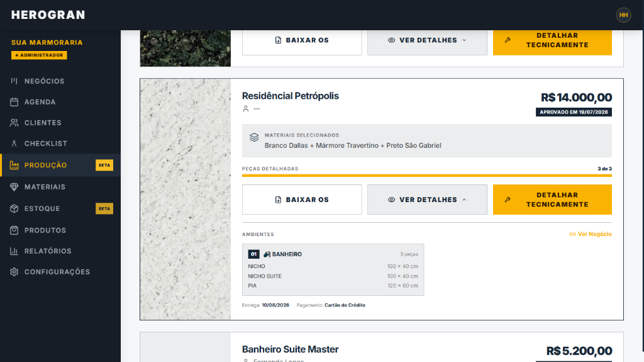Viewport: 644px width, 362px height.
Task: Select the Banheiro room icon
Action: pyautogui.click(x=267, y=254)
